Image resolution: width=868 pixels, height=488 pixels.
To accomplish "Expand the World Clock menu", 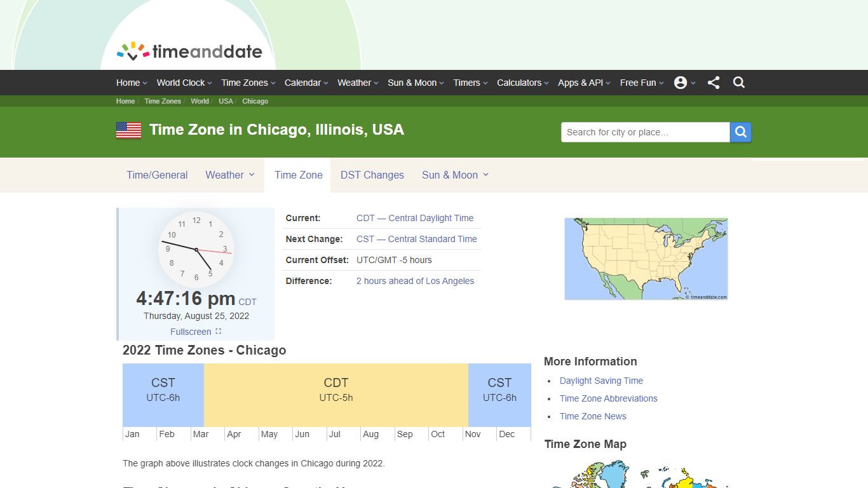I will coord(185,83).
